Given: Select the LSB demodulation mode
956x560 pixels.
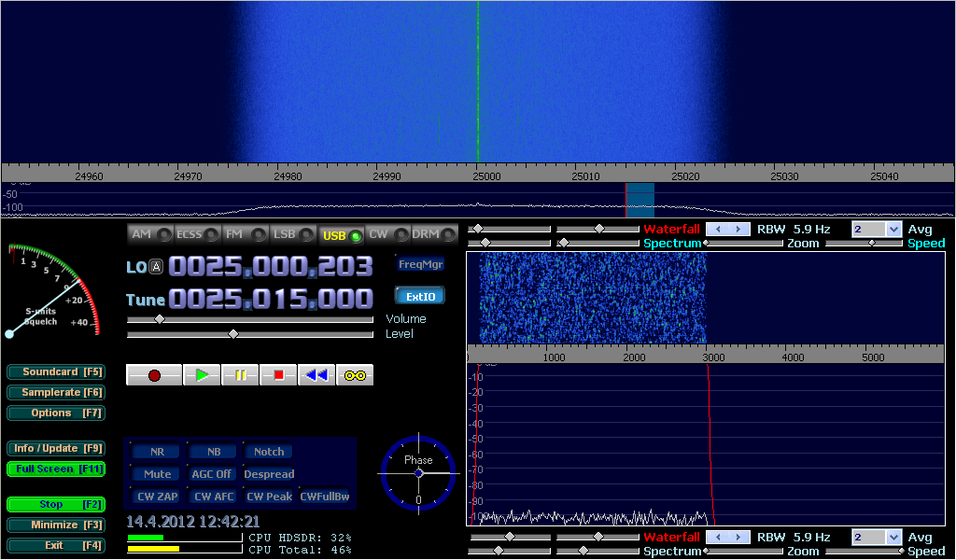Looking at the screenshot, I should point(289,235).
